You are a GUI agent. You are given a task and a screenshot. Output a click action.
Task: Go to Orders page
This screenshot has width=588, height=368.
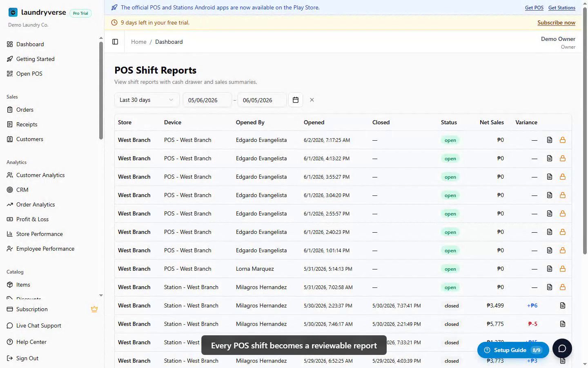pyautogui.click(x=20, y=110)
